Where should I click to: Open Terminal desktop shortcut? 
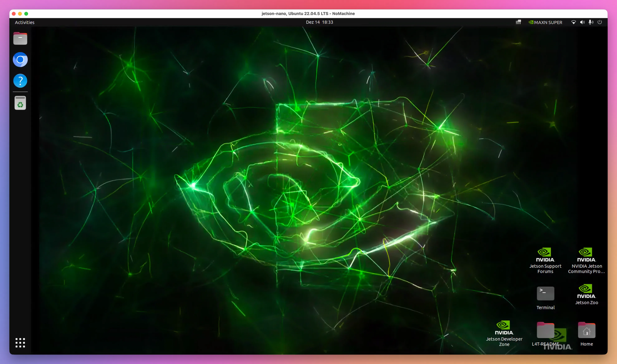(x=545, y=294)
